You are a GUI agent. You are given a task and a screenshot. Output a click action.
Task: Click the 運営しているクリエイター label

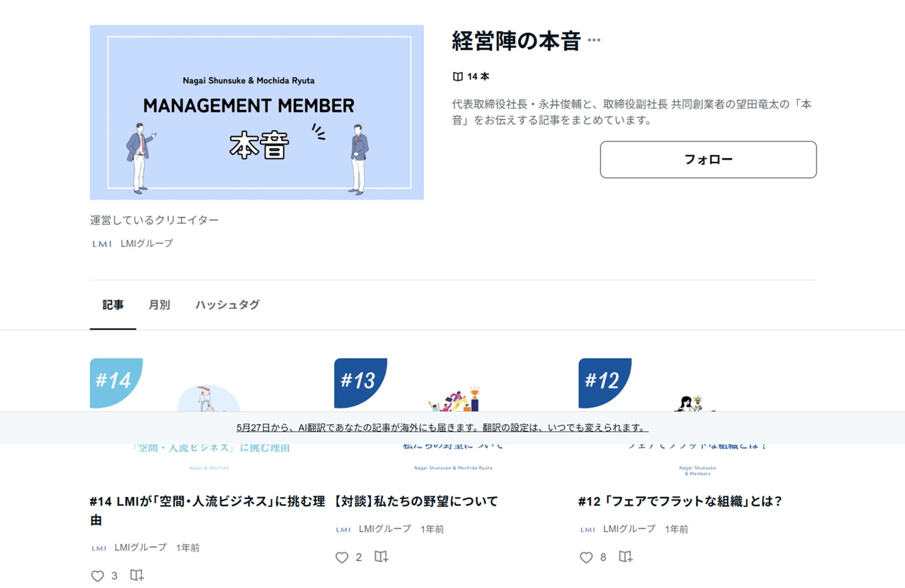click(154, 220)
